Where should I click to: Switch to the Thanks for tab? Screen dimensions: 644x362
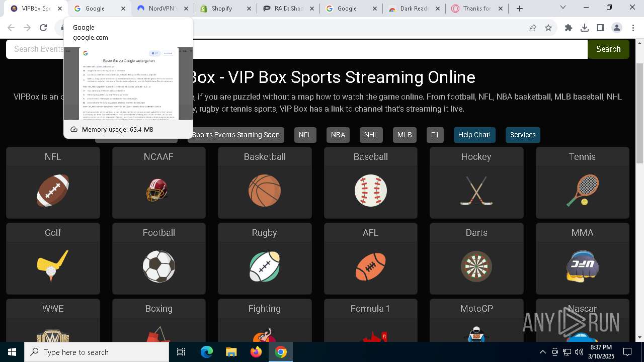tap(477, 9)
